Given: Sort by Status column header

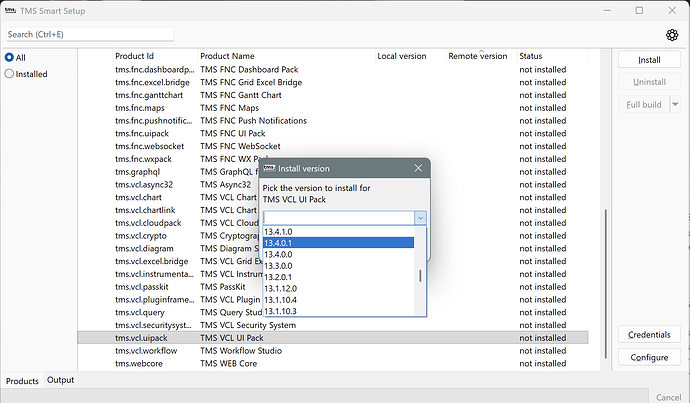Looking at the screenshot, I should click(552, 56).
